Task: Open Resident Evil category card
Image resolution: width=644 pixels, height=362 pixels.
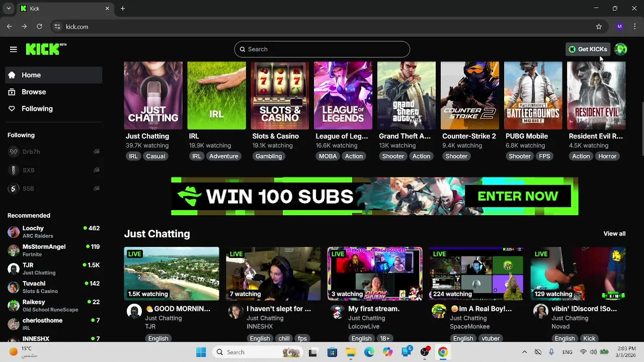Action: [x=596, y=96]
